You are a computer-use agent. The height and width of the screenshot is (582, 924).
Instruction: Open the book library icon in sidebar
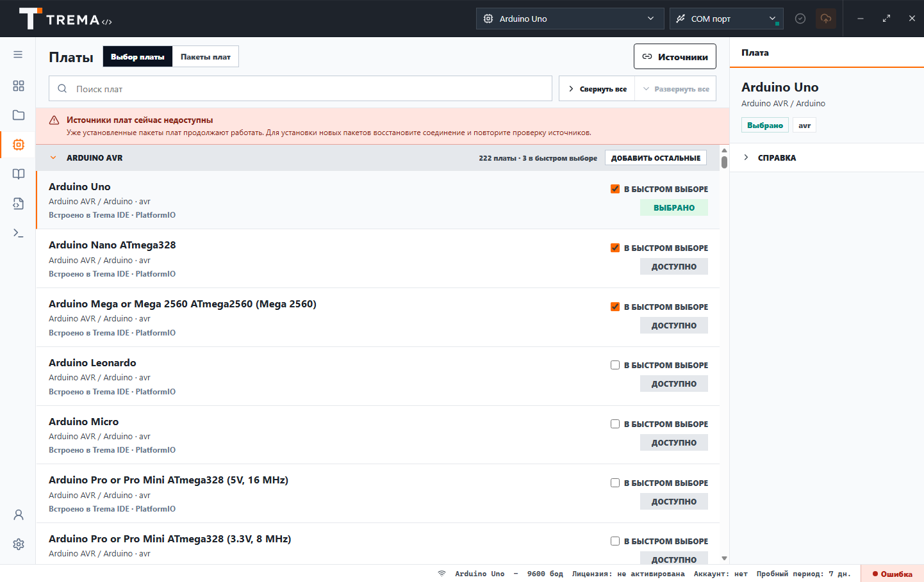point(19,174)
